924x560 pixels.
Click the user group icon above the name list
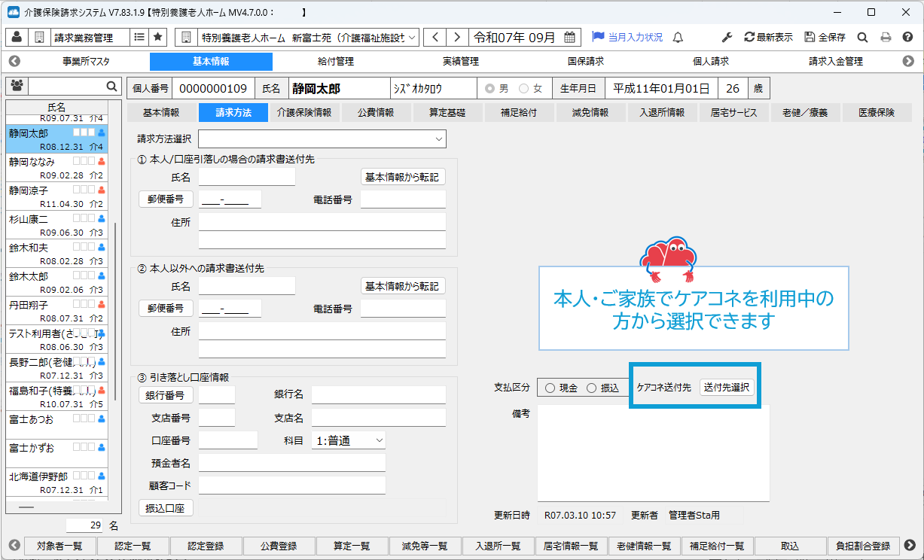pyautogui.click(x=17, y=86)
